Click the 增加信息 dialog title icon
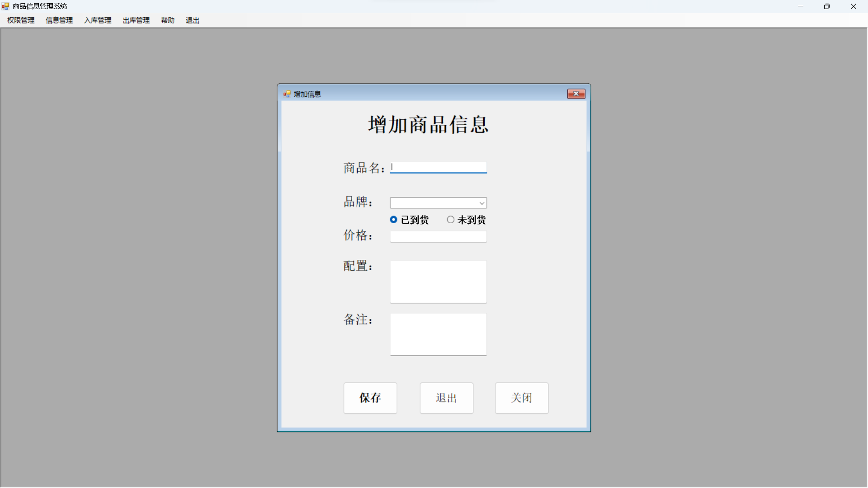The height and width of the screenshot is (488, 868). 287,94
